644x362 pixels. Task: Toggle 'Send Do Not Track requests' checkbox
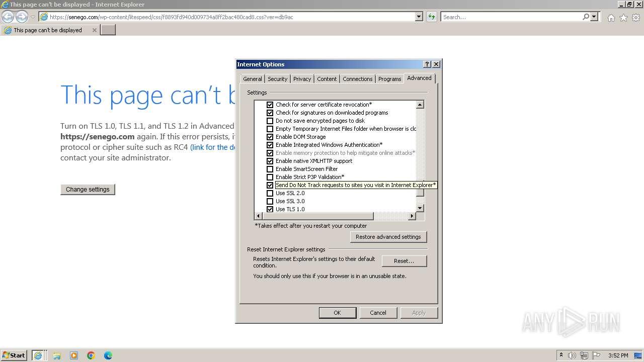pos(270,185)
